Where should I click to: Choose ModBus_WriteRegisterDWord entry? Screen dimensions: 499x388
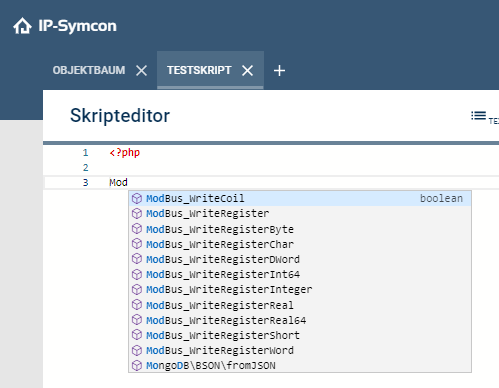(x=300, y=259)
